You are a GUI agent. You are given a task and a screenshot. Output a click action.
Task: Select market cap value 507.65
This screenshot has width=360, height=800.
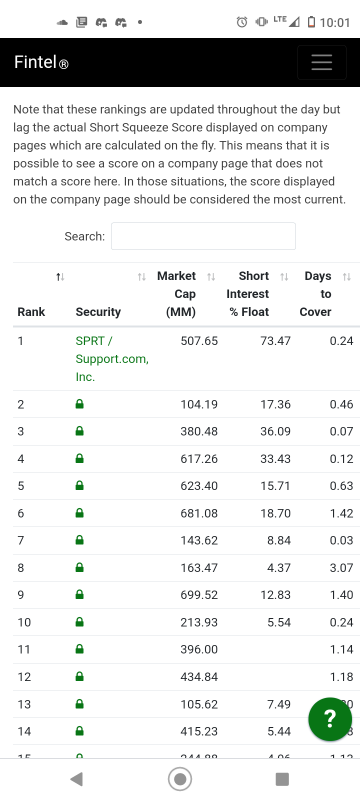[x=199, y=341]
